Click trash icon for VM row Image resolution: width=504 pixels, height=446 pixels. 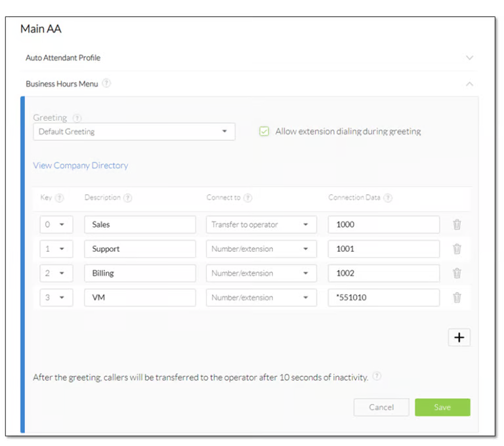[x=457, y=297]
